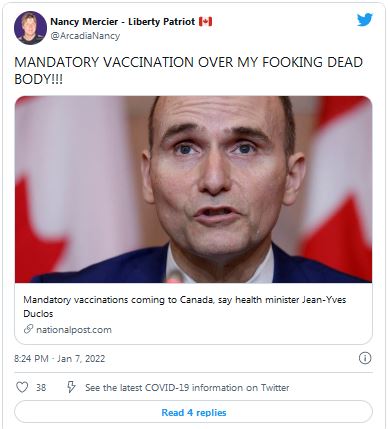The height and width of the screenshot is (429, 388).
Task: Click the Twitter bird logo
Action: (365, 20)
